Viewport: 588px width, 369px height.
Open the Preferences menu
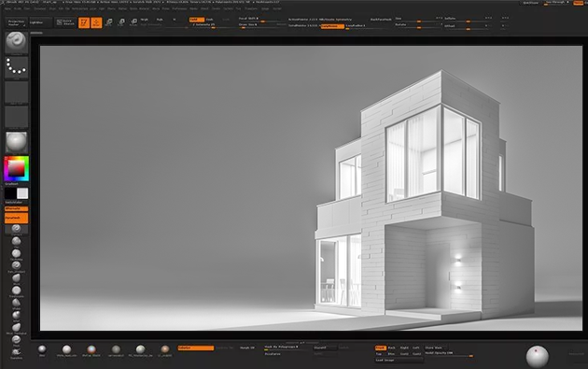(x=179, y=8)
